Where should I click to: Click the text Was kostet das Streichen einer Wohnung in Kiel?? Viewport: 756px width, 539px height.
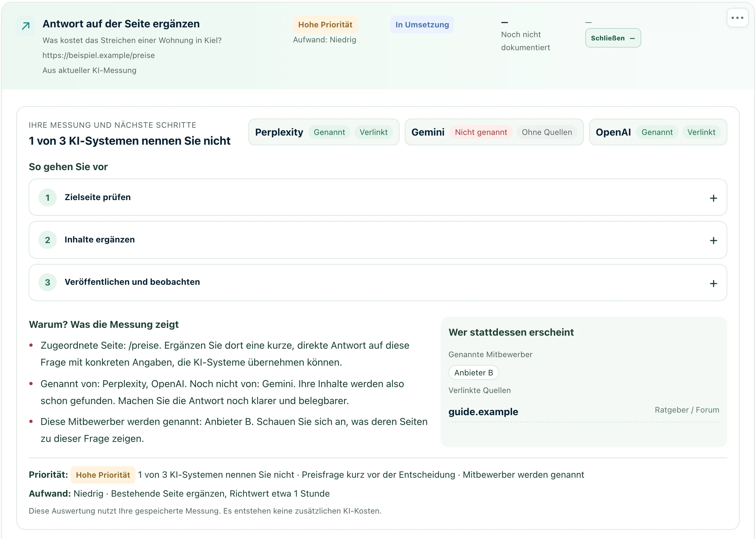pos(132,40)
